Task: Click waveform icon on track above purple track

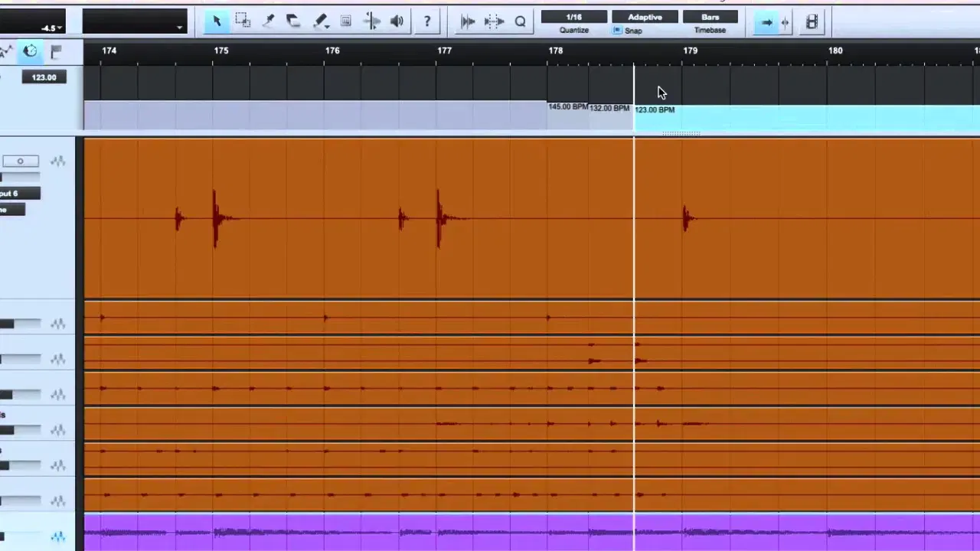Action: pyautogui.click(x=57, y=500)
